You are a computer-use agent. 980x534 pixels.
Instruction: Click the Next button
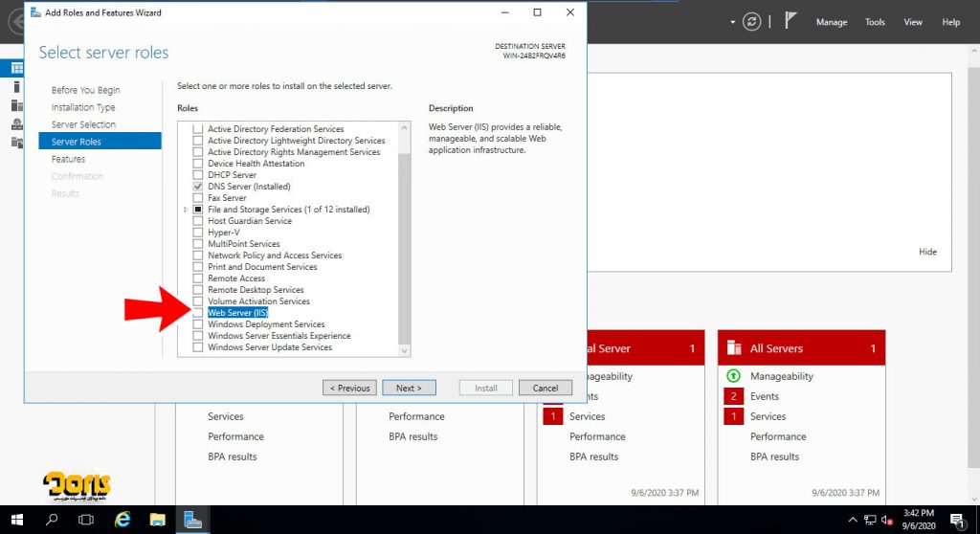(409, 388)
